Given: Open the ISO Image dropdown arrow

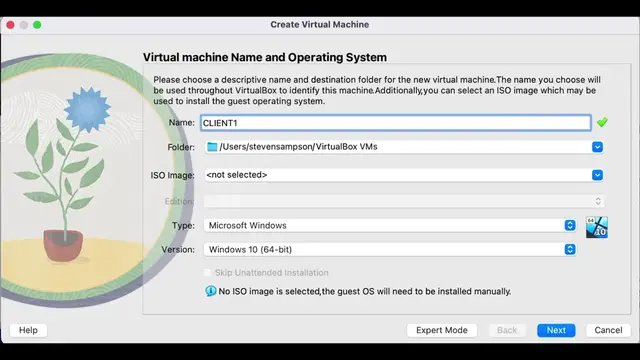Looking at the screenshot, I should coord(597,175).
